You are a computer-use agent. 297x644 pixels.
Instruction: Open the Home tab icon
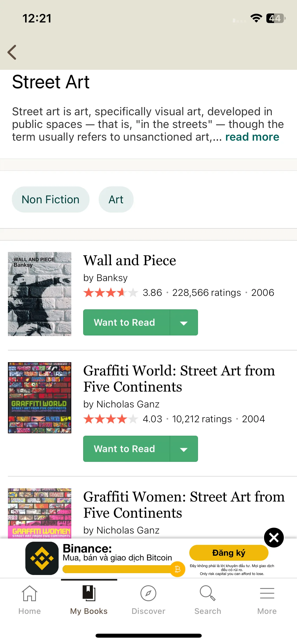pos(30,593)
